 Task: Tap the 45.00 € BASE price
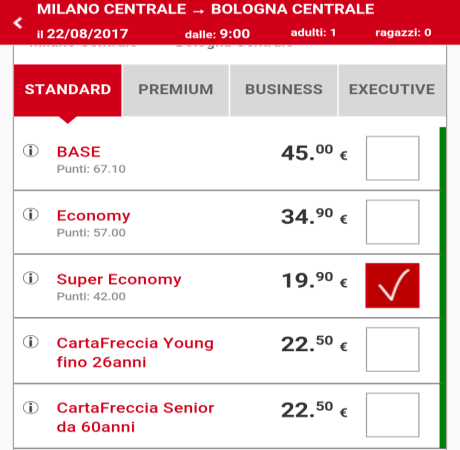point(314,153)
